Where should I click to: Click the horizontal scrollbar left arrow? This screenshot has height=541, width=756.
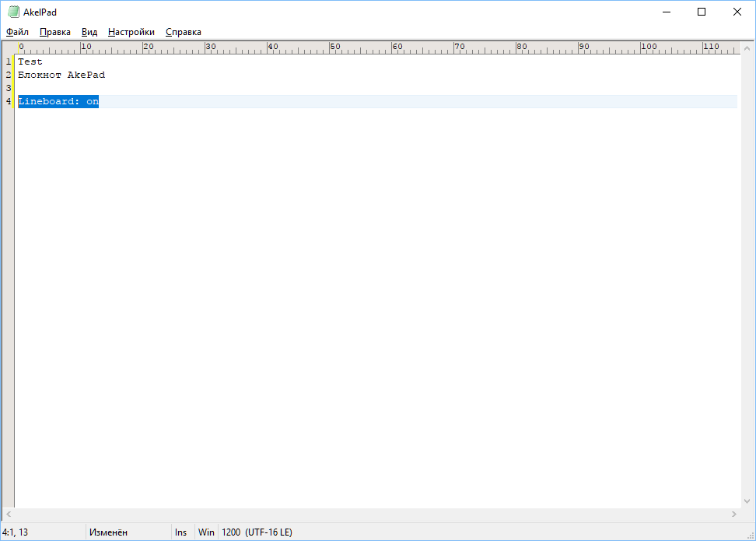coord(9,515)
